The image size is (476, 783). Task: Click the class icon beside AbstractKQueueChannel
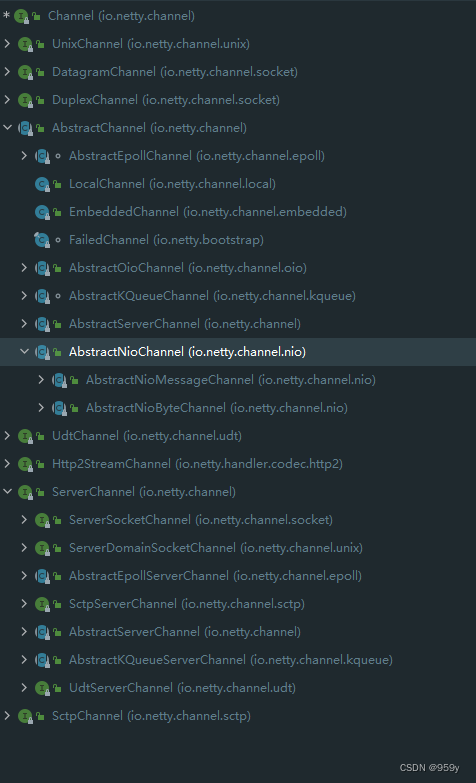pyautogui.click(x=42, y=296)
